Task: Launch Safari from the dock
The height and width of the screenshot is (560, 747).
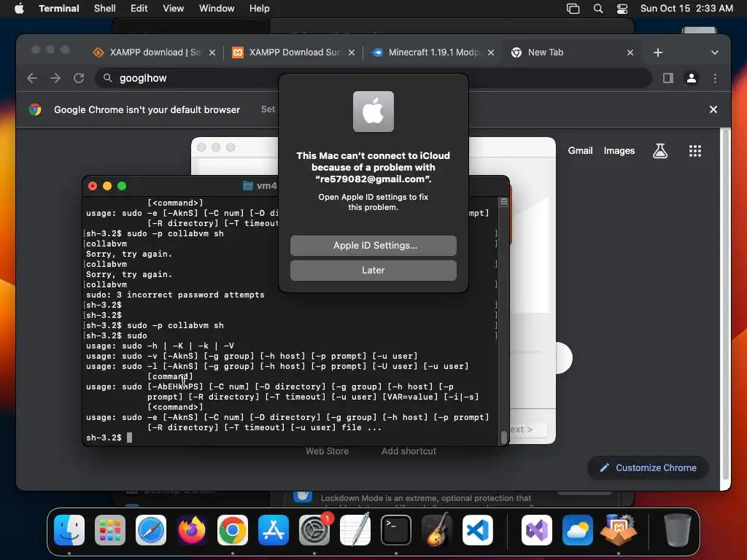Action: [x=151, y=529]
